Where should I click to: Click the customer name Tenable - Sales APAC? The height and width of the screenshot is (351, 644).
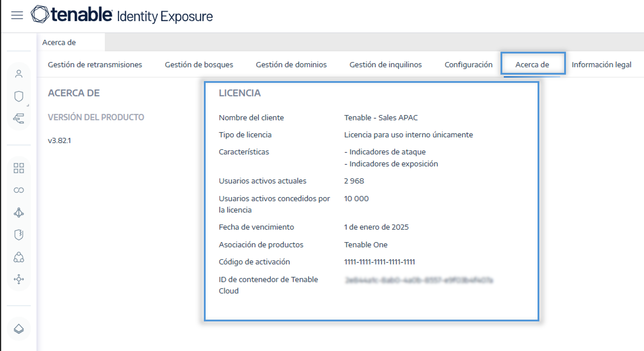point(381,117)
